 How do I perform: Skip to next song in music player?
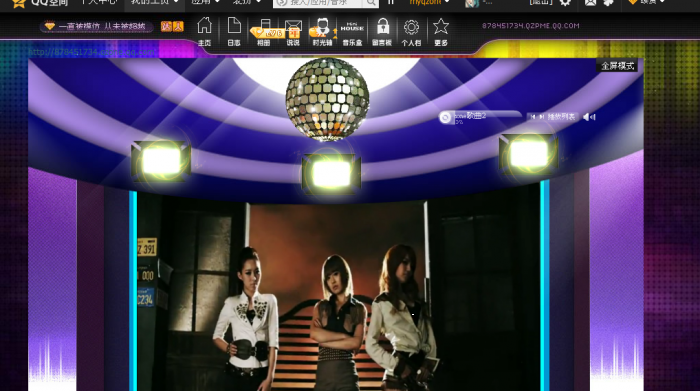click(x=541, y=117)
